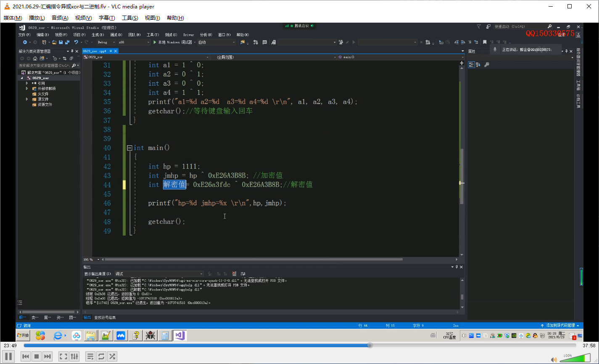
Task: Toggle VLC fullscreen mode
Action: click(x=63, y=356)
